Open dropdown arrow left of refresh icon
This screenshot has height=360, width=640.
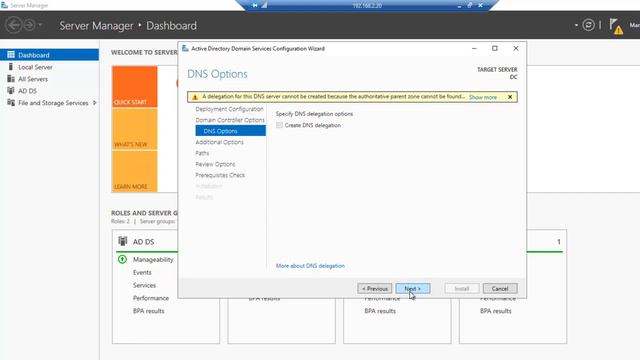[576, 25]
